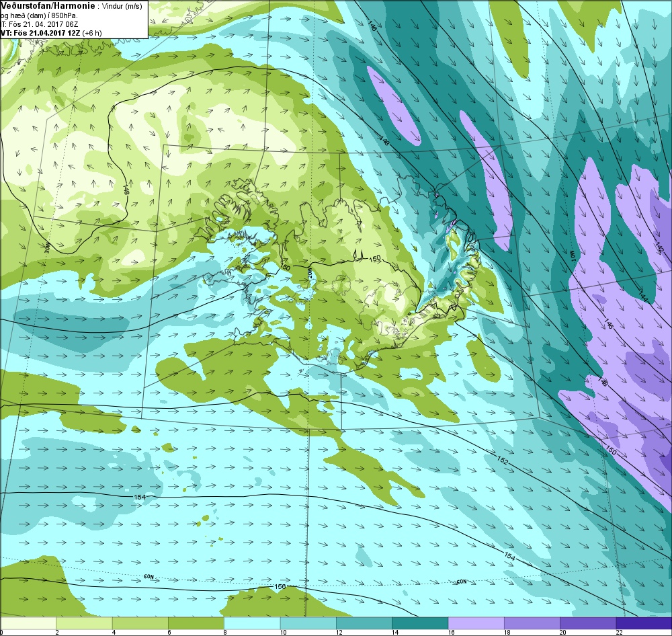Pick the medium green 4–6 m/s legend swatch
Viewport: 672px width, 636px height.
click(140, 623)
